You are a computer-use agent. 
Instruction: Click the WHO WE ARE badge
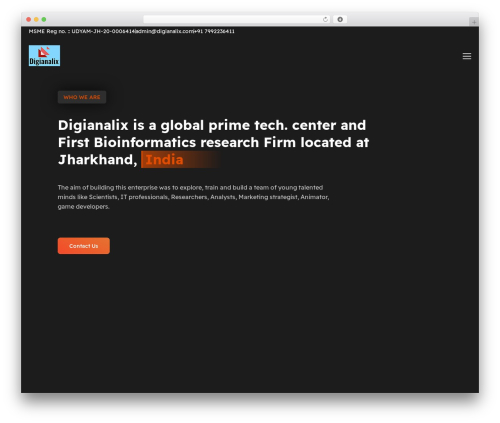click(x=82, y=97)
